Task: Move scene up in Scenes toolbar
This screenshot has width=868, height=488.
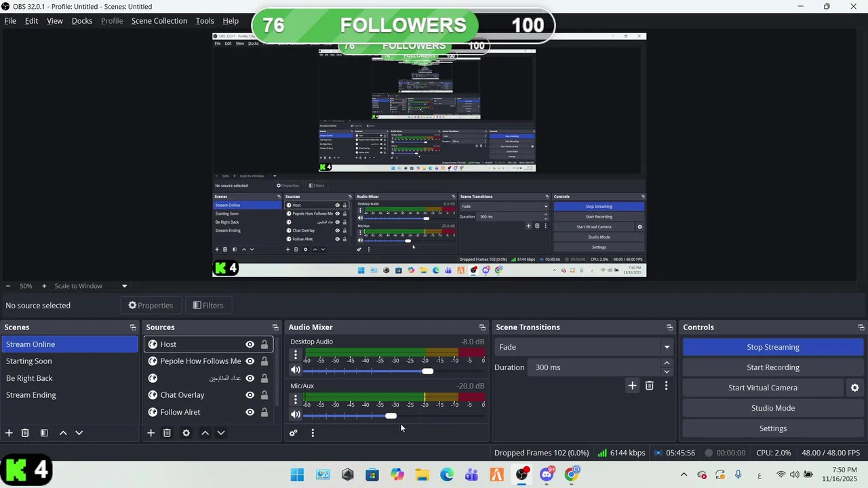Action: [63, 432]
